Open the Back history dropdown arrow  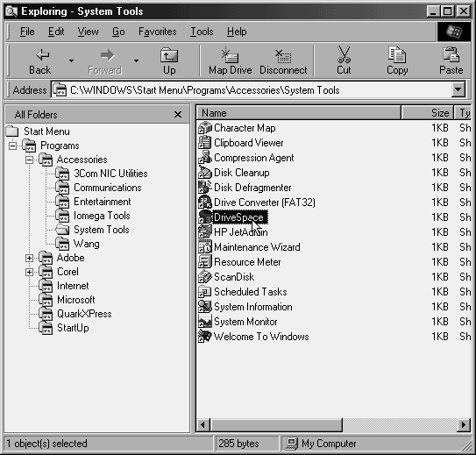[71, 60]
